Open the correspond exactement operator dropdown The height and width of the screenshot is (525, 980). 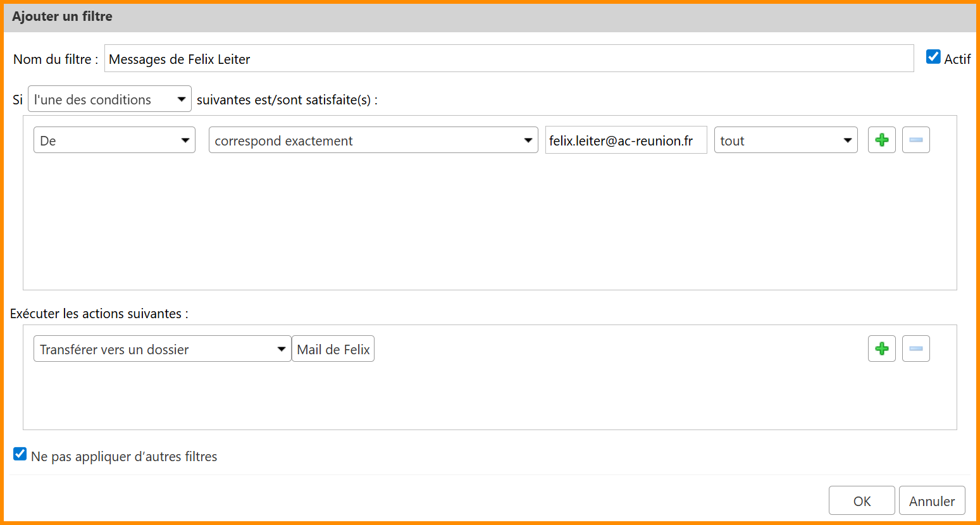pos(373,140)
